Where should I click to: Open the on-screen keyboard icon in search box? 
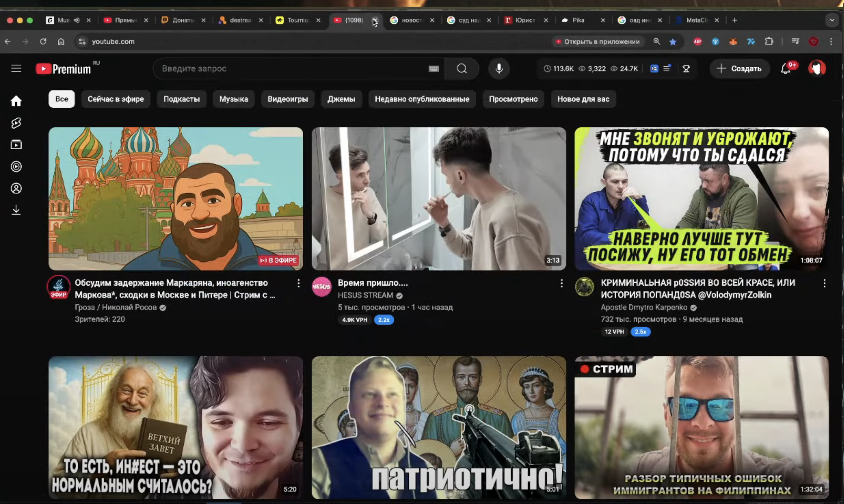(434, 69)
